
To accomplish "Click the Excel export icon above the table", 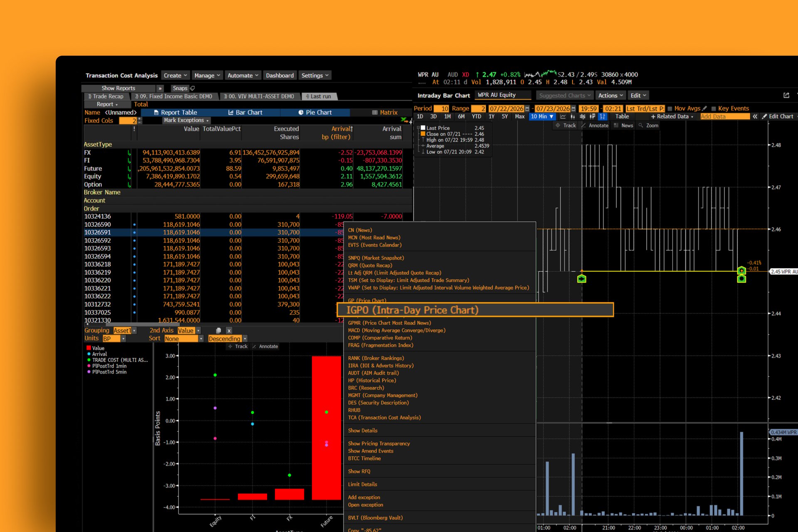I will pos(404,120).
